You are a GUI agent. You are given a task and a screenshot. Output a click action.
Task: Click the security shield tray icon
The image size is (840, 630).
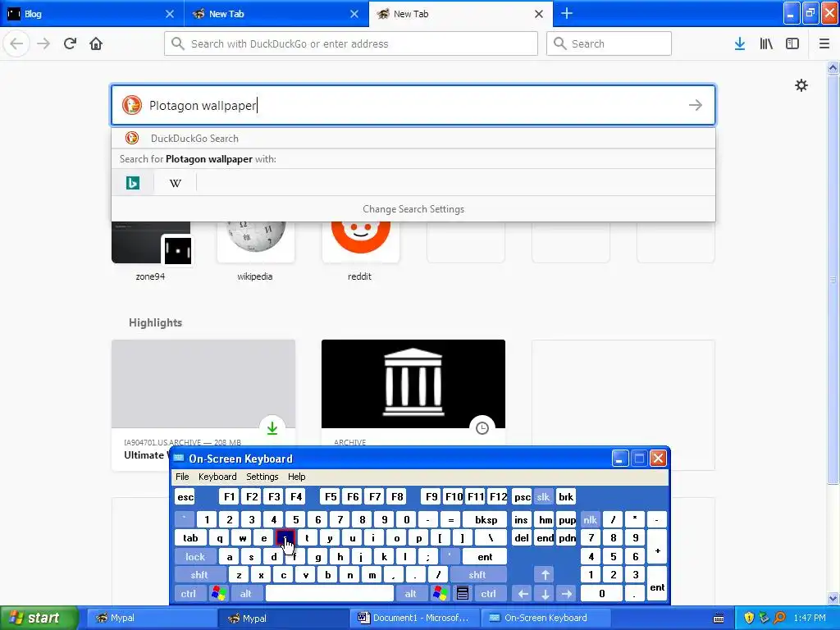[x=749, y=618]
